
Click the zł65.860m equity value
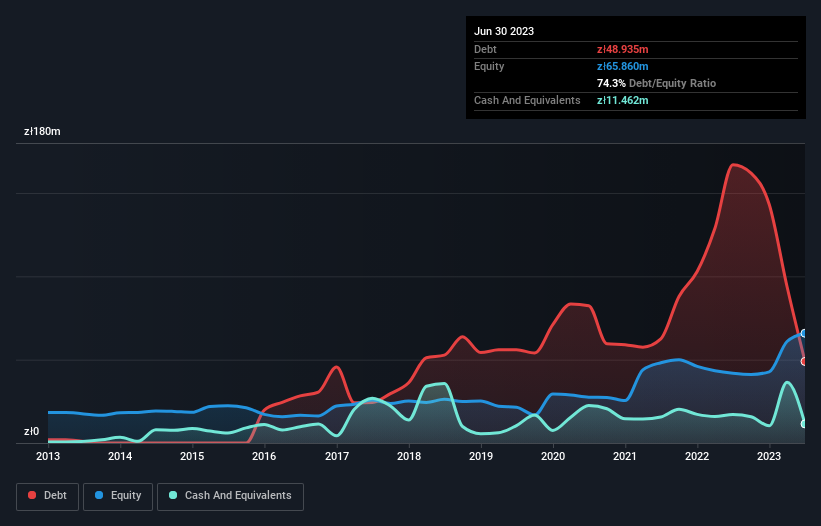pyautogui.click(x=623, y=66)
